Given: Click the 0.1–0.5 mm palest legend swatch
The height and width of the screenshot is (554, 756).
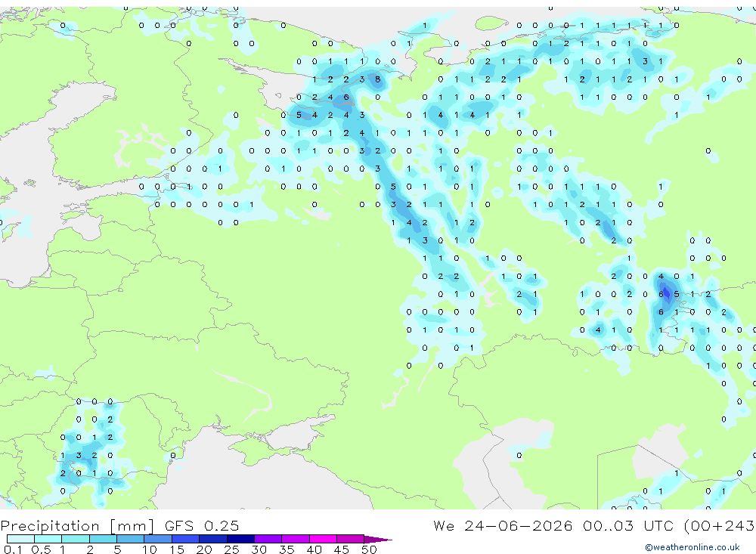Looking at the screenshot, I should click(x=20, y=539).
